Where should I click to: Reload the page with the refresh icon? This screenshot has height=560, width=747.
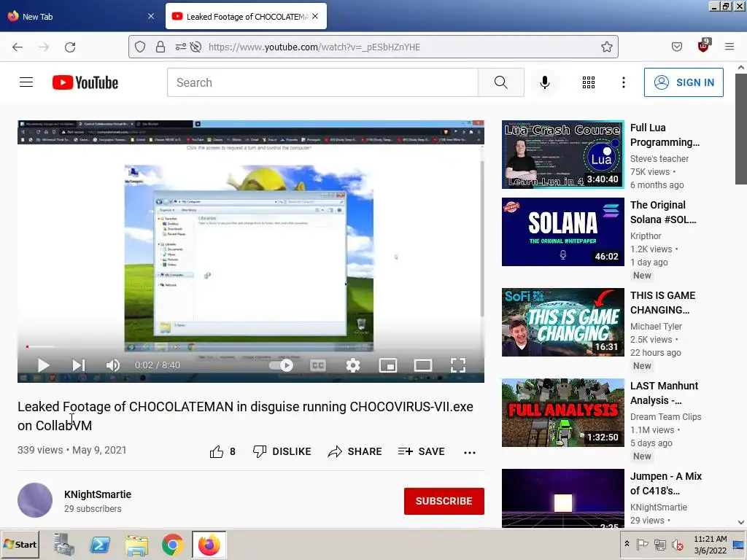click(70, 47)
